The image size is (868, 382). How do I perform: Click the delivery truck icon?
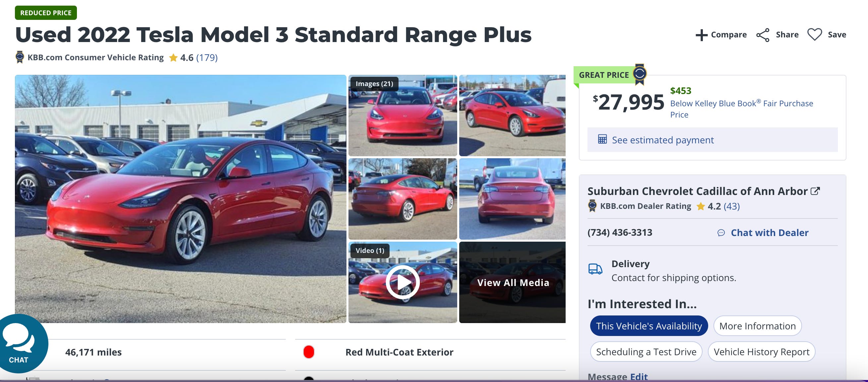click(595, 269)
